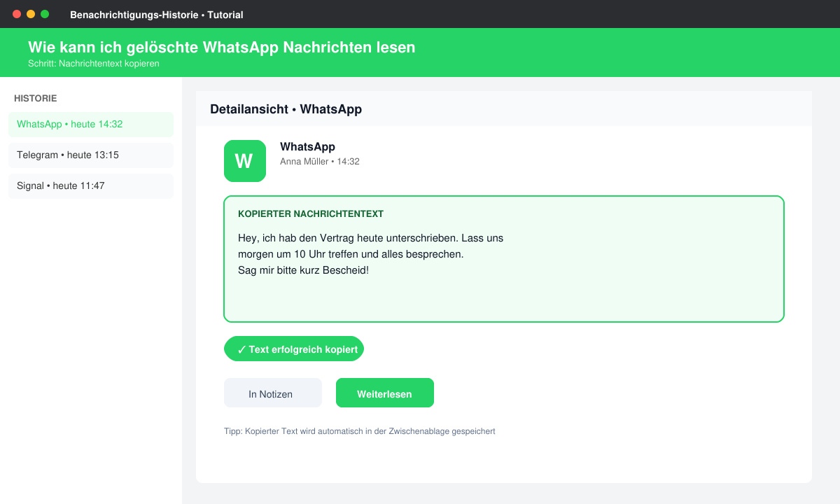The width and height of the screenshot is (840, 504).
Task: Click the window title Benachrichtigungs-Historie • Tutorial
Action: point(157,14)
